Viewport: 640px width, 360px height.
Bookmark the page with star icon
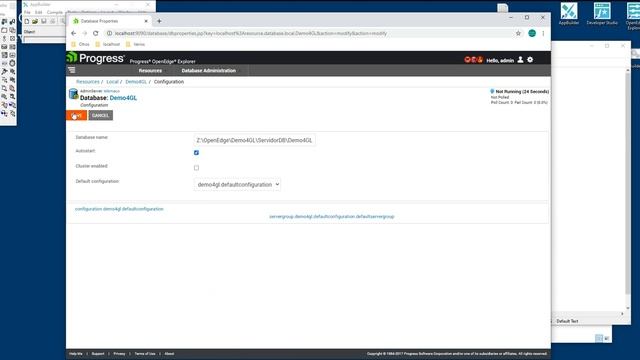pyautogui.click(x=518, y=33)
